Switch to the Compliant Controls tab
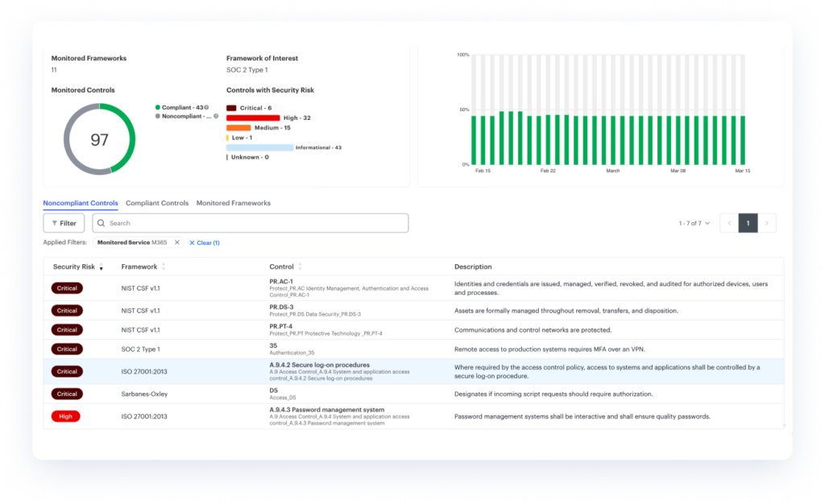 pos(157,204)
